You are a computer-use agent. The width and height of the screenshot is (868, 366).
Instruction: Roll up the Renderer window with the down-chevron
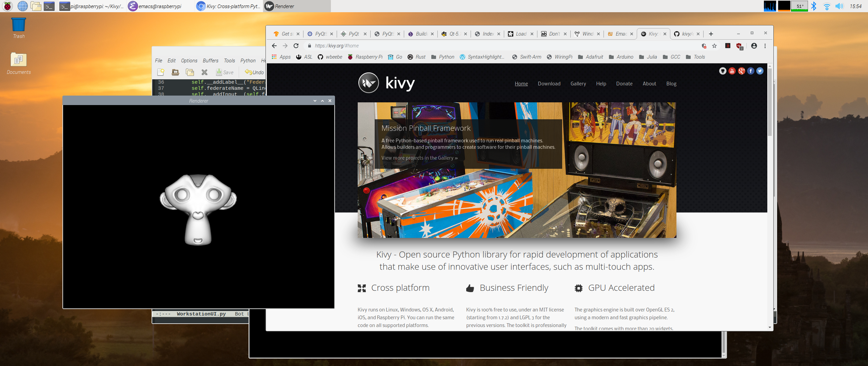click(x=315, y=101)
